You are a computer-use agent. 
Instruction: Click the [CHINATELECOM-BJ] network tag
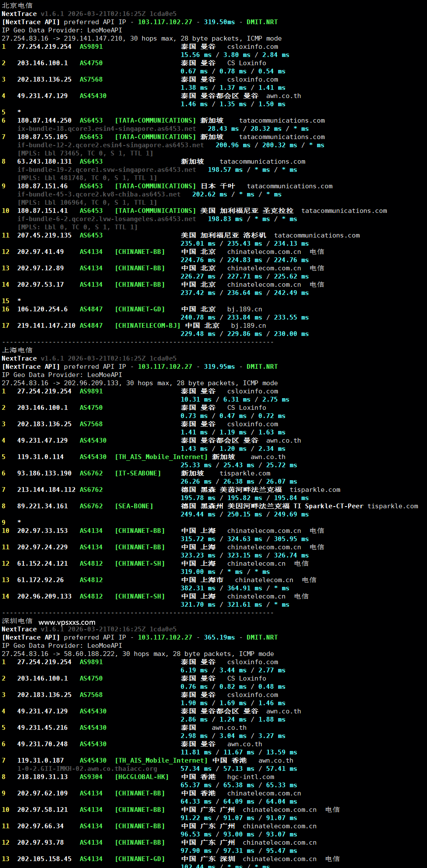point(147,326)
